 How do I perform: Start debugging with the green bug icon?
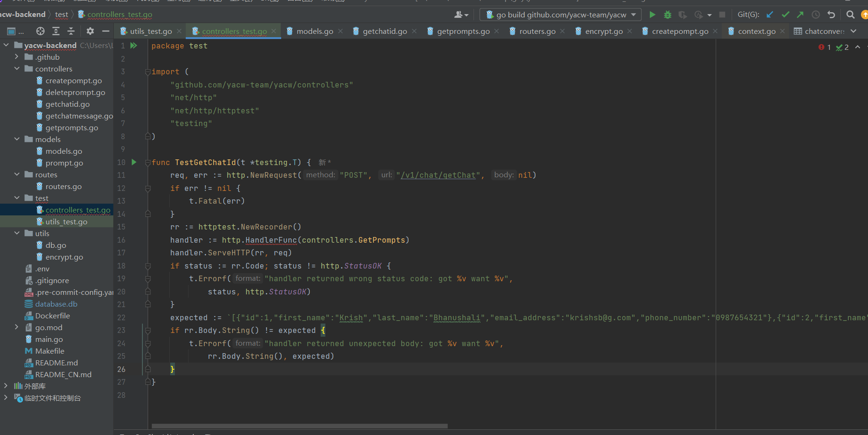point(667,15)
